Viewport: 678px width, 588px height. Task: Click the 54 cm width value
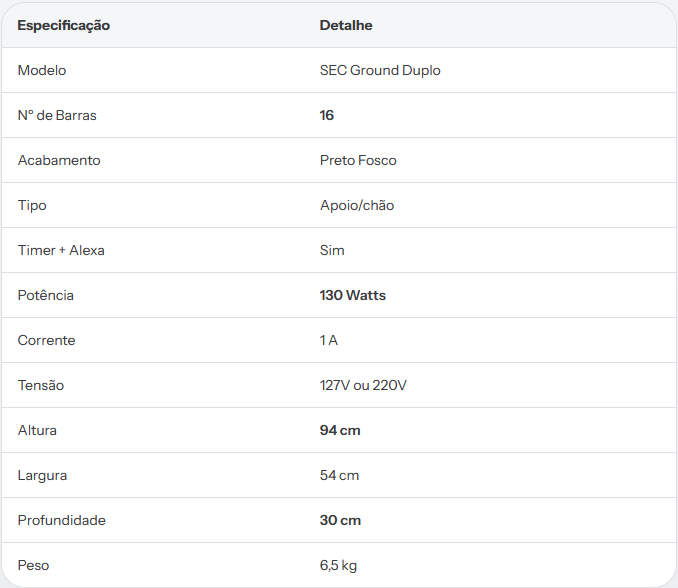339,475
